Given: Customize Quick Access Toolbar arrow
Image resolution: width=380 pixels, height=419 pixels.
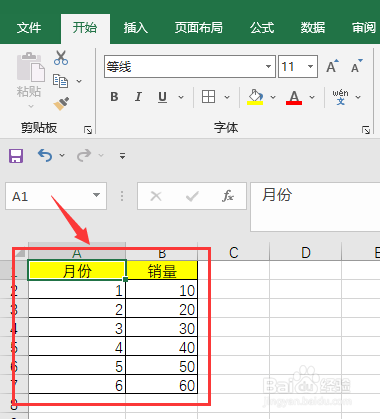Looking at the screenshot, I should (122, 155).
